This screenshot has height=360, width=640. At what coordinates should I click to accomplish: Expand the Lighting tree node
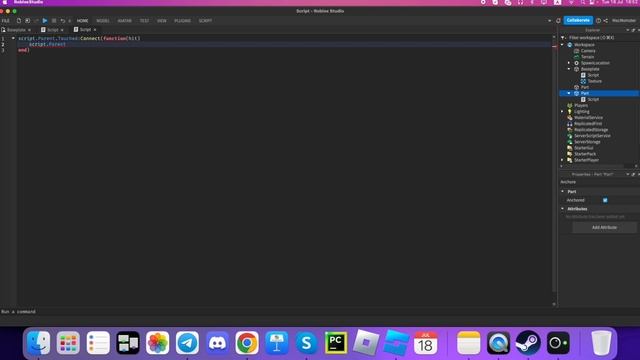[x=562, y=111]
